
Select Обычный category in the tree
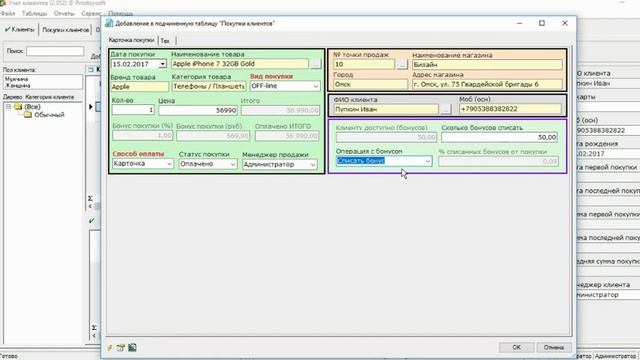point(49,115)
